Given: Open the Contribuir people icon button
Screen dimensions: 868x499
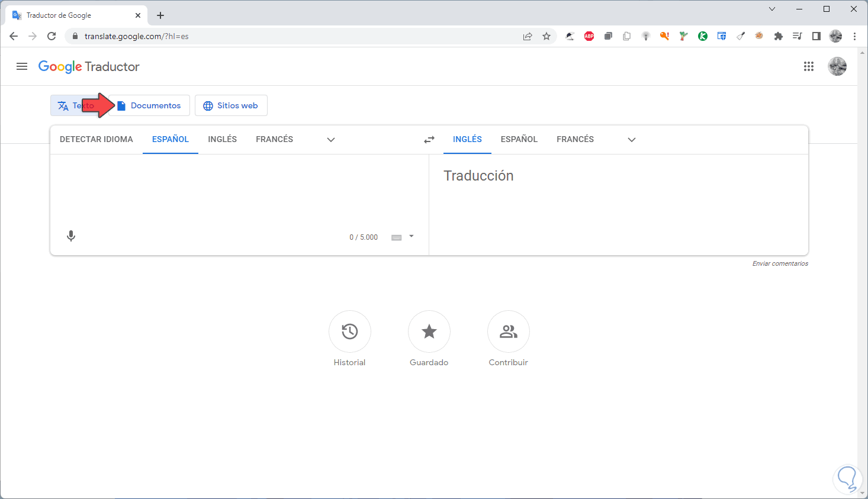Looking at the screenshot, I should (509, 331).
